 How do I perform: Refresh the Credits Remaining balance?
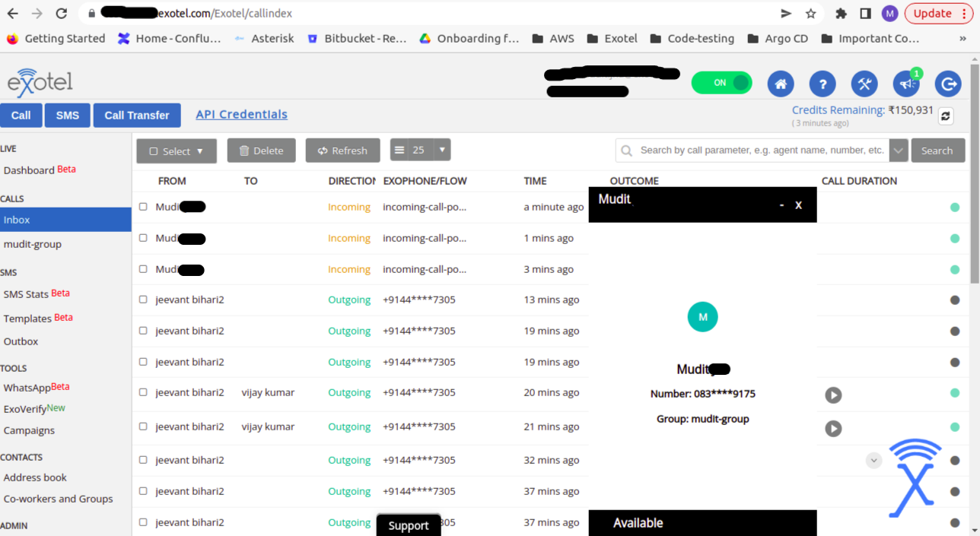tap(946, 116)
